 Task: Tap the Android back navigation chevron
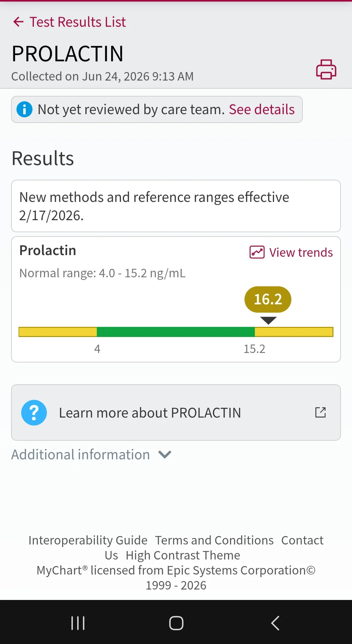[x=275, y=623]
